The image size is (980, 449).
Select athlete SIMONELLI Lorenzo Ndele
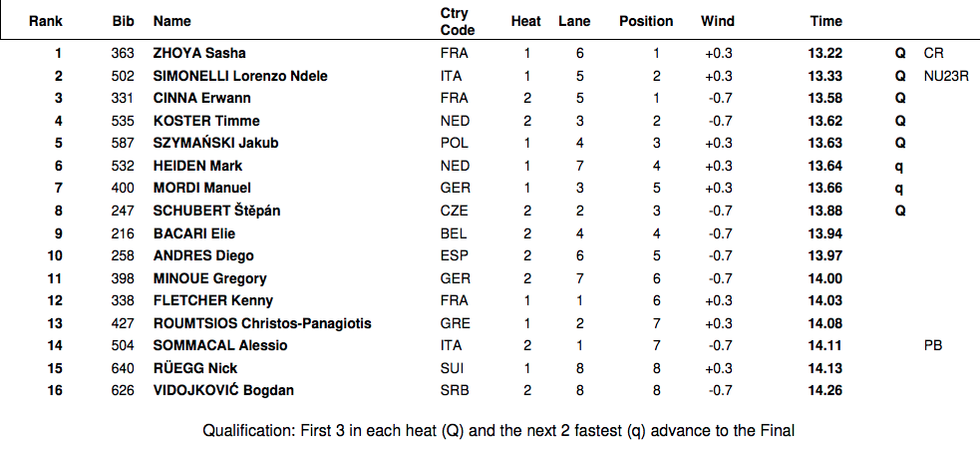coord(240,76)
